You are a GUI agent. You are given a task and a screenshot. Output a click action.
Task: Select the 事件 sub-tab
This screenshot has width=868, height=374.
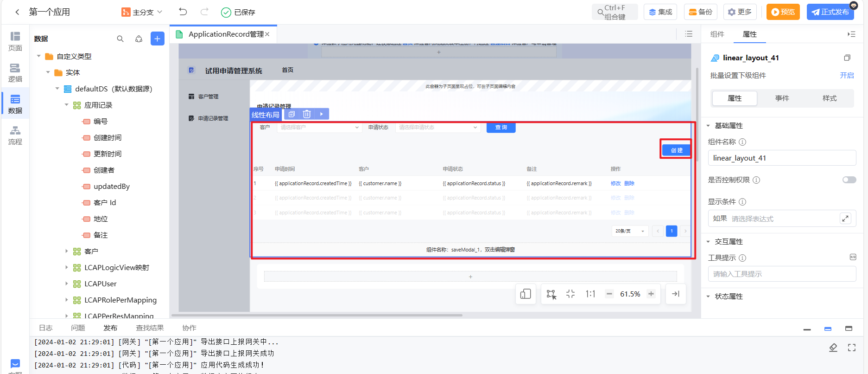782,98
